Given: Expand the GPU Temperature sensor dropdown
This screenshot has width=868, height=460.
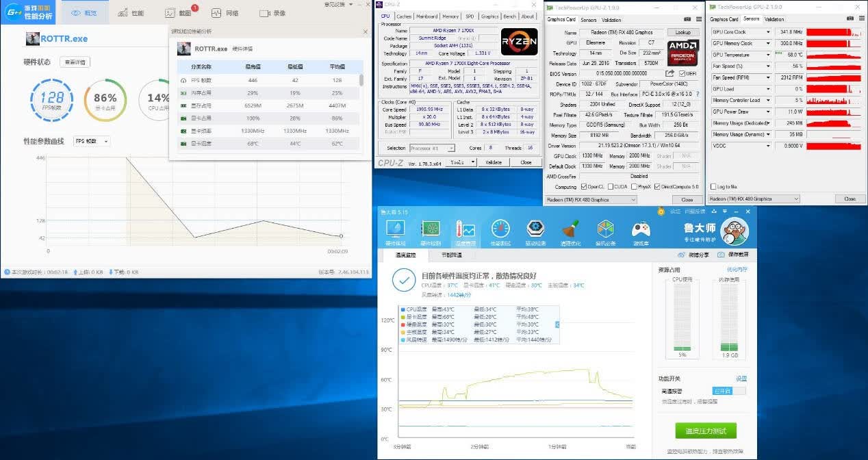Looking at the screenshot, I should [768, 55].
